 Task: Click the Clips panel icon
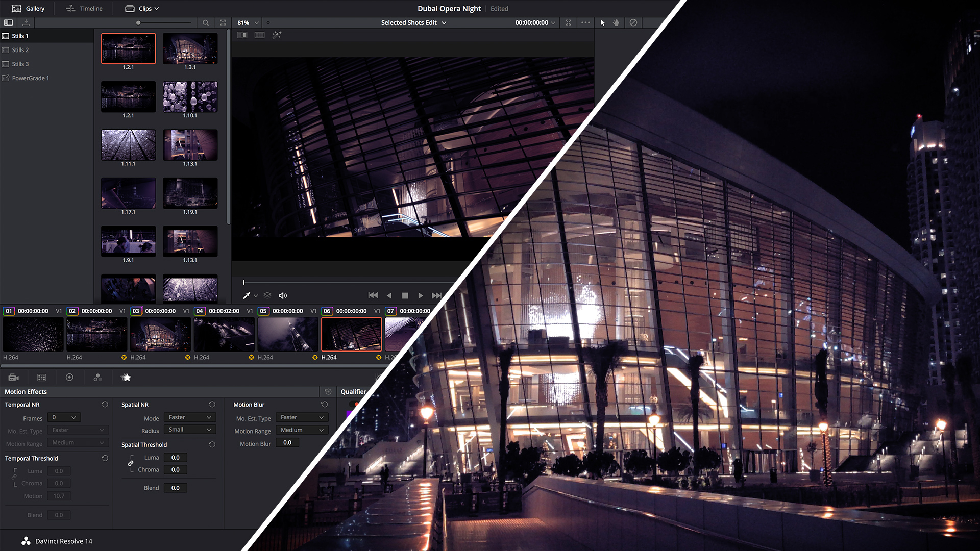click(x=129, y=8)
